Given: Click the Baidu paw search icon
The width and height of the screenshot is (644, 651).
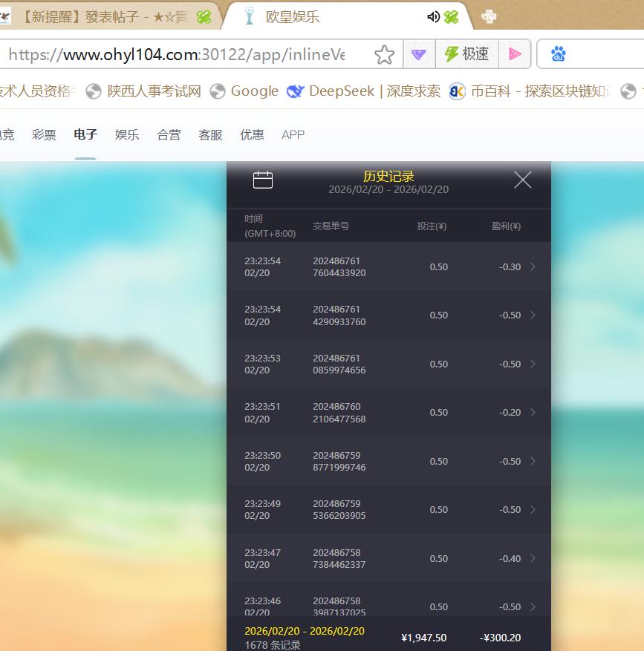Looking at the screenshot, I should click(558, 53).
